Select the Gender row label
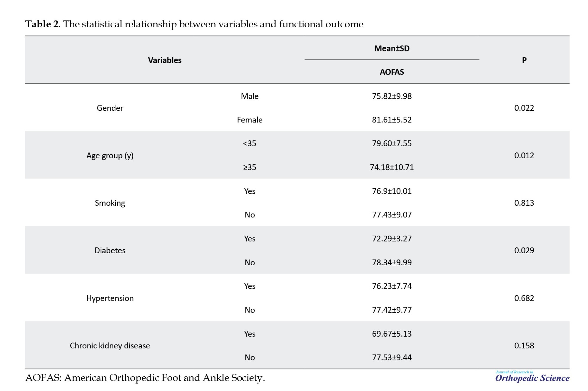This screenshot has width=588, height=391. [110, 108]
